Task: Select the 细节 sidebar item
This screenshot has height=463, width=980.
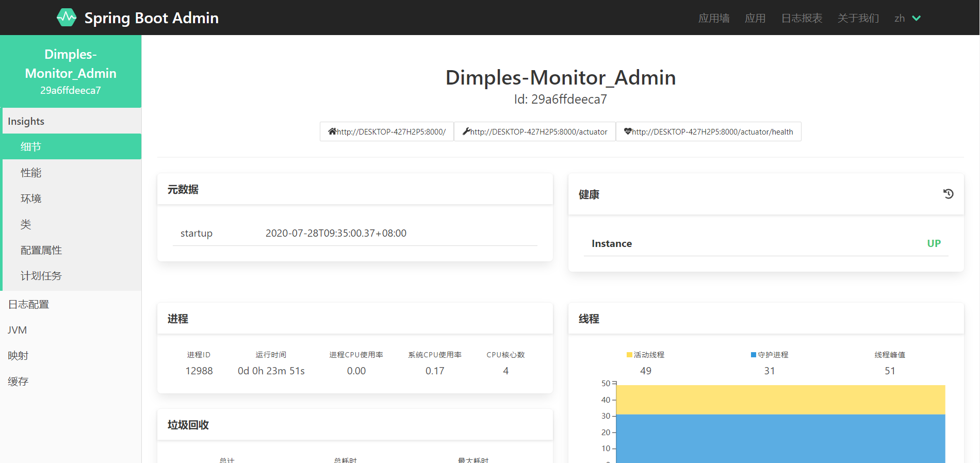Action: point(72,146)
